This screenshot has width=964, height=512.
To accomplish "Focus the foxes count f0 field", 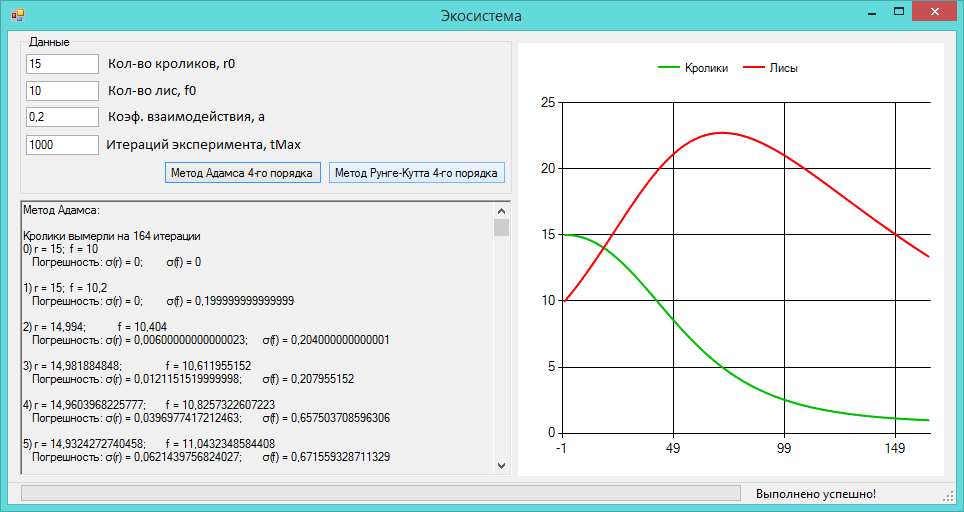I will coord(62,91).
